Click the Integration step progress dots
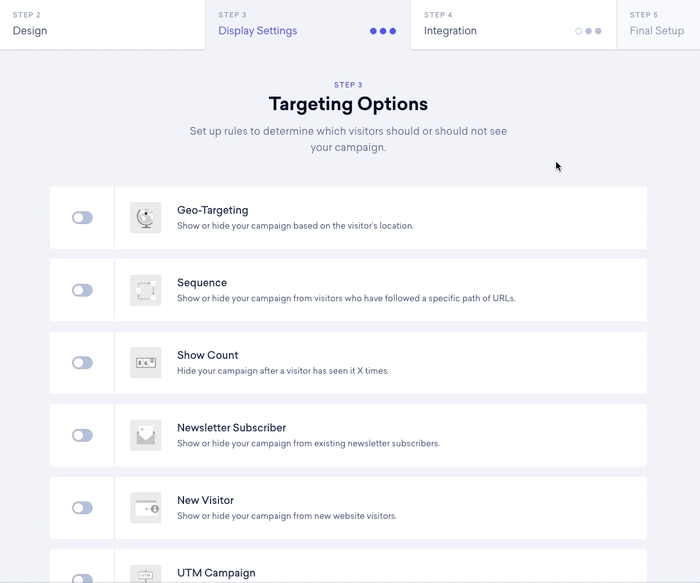This screenshot has height=583, width=700. (x=589, y=31)
